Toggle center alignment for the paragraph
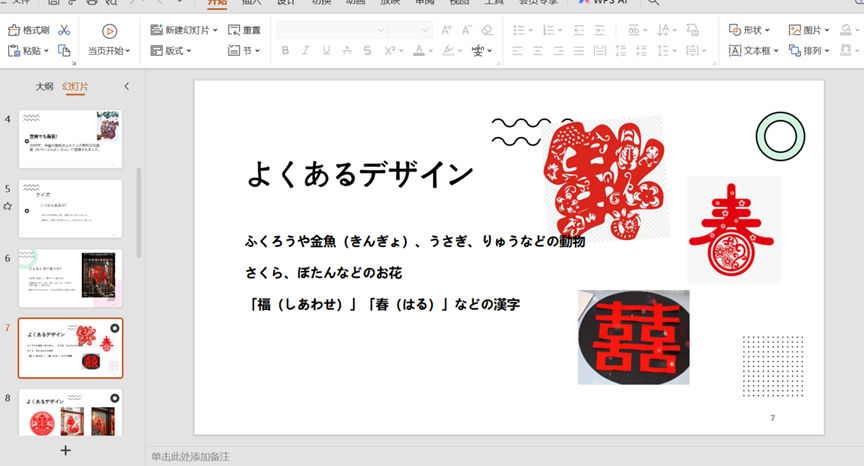This screenshot has width=864, height=466. 538,51
